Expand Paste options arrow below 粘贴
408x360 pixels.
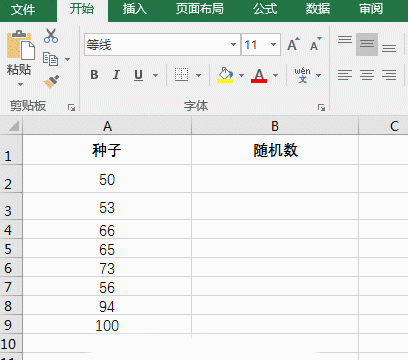click(x=20, y=84)
